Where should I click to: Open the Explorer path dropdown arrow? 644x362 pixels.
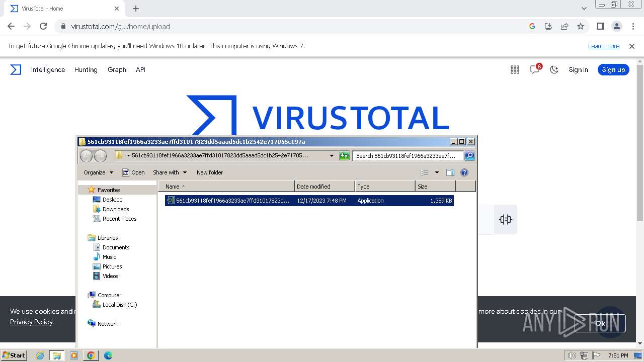(332, 156)
